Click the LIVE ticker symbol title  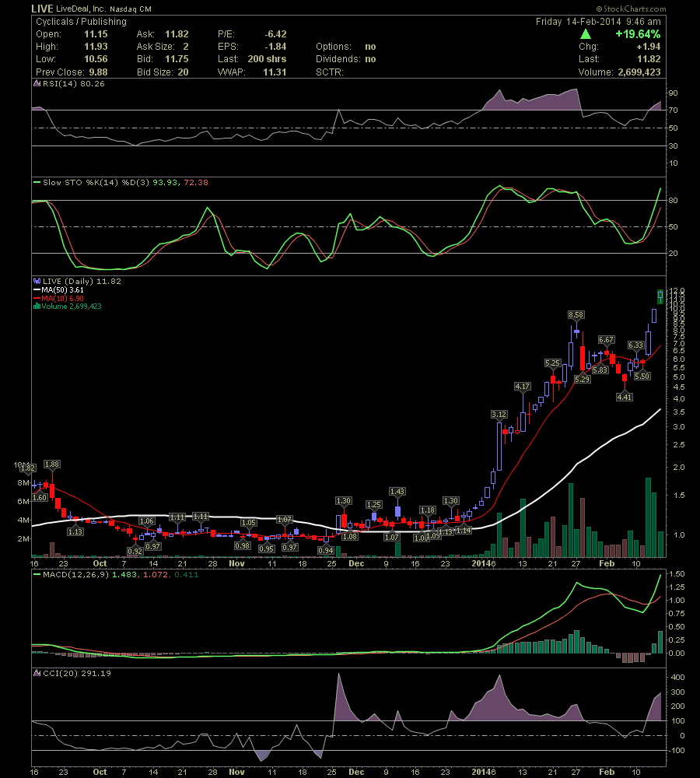(x=42, y=9)
